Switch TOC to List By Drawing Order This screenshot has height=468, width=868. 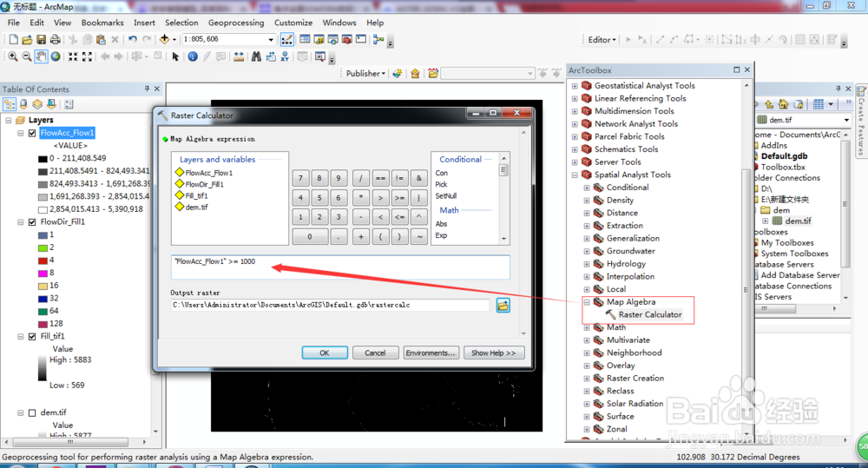[x=10, y=104]
